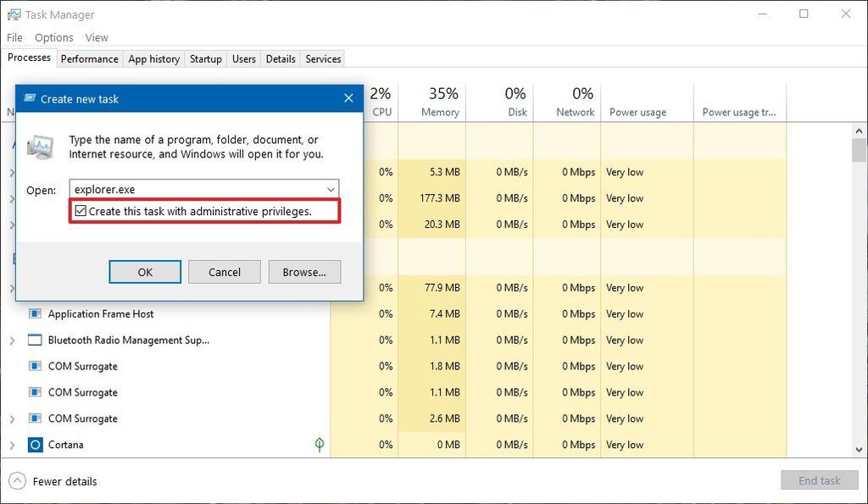Viewport: 868px width, 504px height.
Task: Click the OK button
Action: click(144, 272)
